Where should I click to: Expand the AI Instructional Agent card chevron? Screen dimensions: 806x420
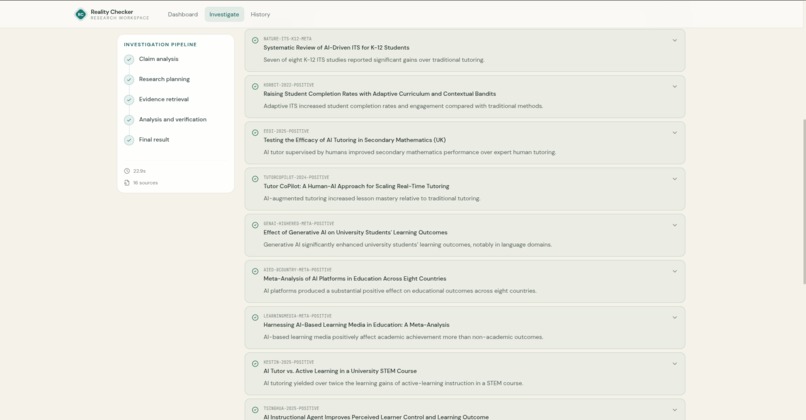674,410
